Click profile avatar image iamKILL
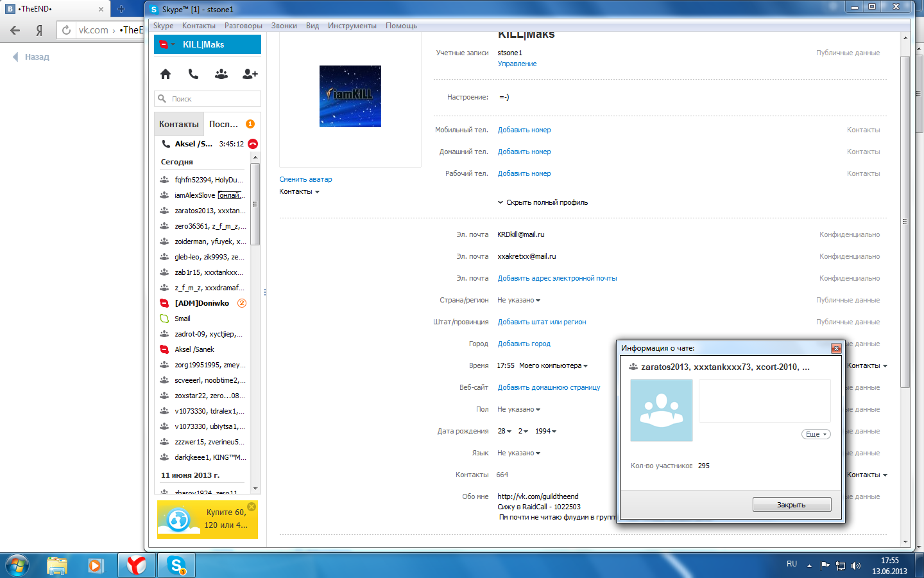Image resolution: width=924 pixels, height=578 pixels. (x=350, y=96)
